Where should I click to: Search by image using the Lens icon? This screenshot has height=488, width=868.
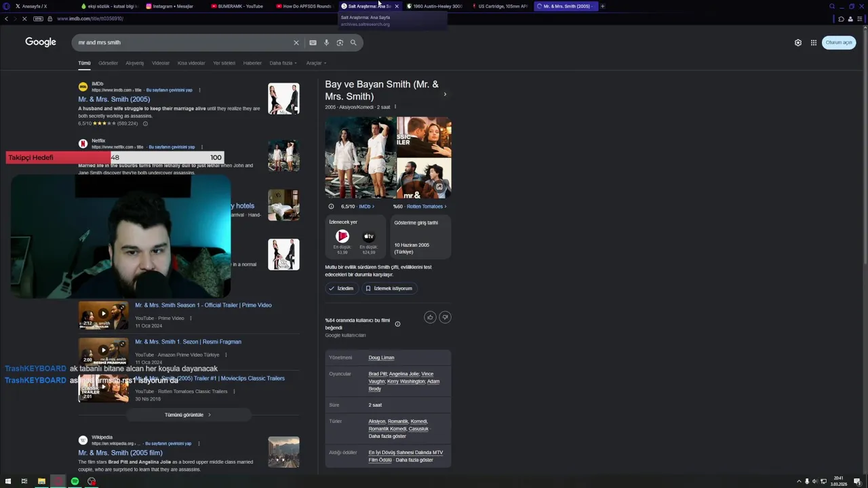point(340,43)
